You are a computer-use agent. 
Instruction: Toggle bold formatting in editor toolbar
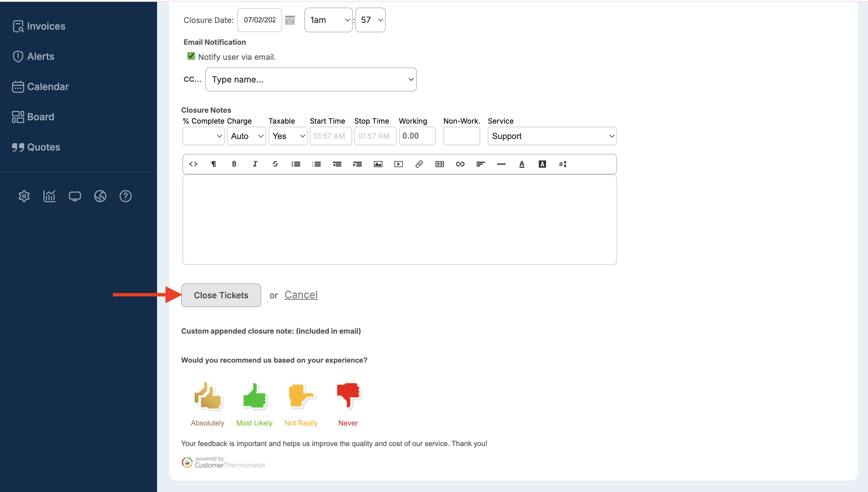click(234, 164)
